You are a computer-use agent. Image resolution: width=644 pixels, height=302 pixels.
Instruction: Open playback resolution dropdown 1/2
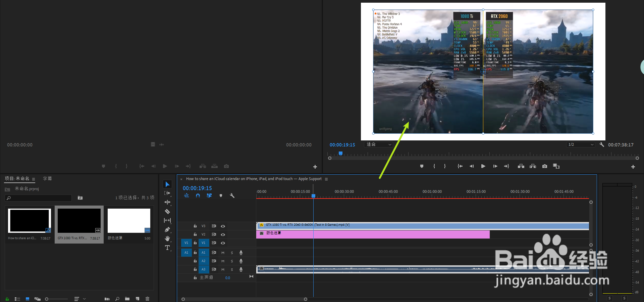[x=581, y=144]
